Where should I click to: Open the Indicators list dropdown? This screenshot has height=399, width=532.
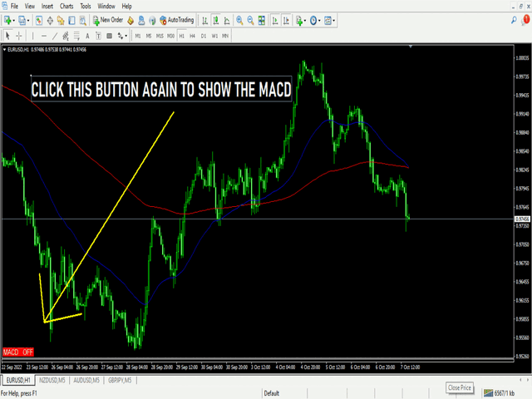[300, 20]
